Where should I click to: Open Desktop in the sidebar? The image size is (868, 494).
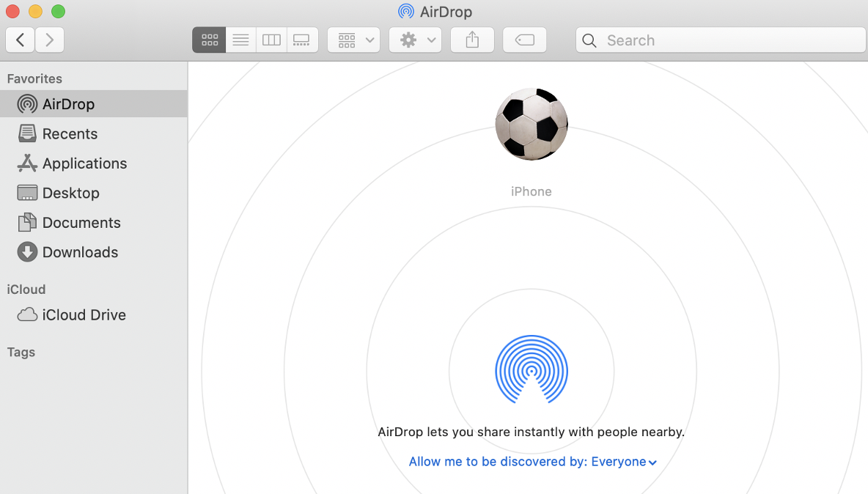pyautogui.click(x=94, y=193)
